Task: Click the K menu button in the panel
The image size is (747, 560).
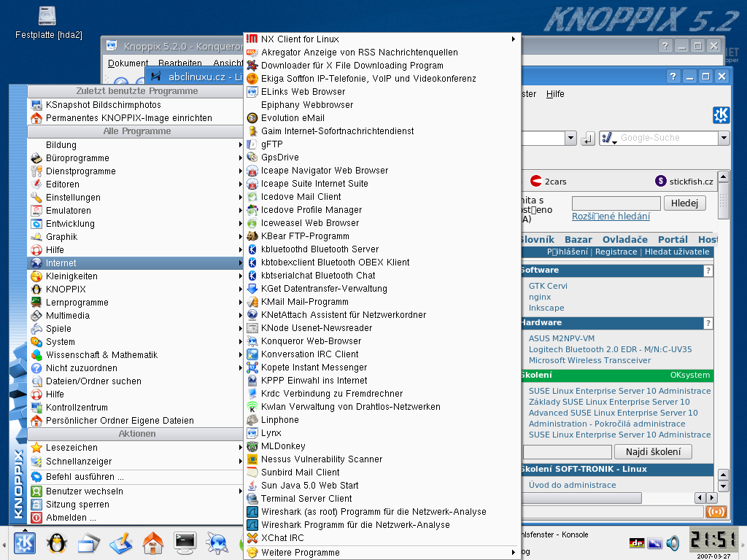Action: click(x=25, y=542)
